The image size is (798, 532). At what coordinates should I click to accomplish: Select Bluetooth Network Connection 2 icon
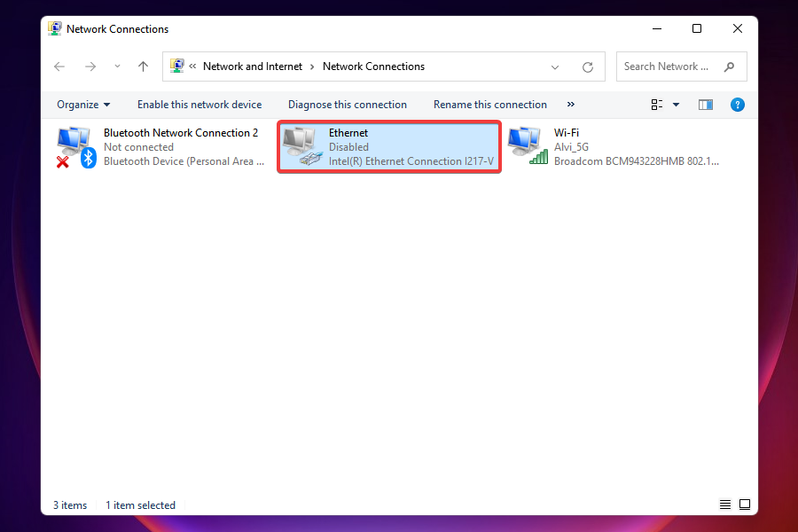click(x=76, y=147)
